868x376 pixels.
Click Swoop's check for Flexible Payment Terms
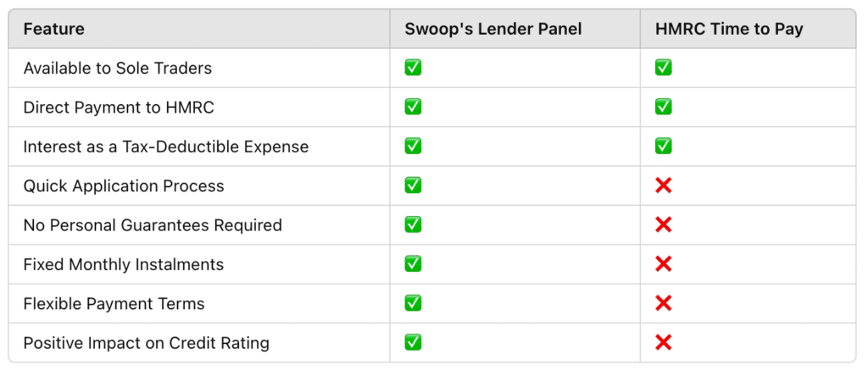click(x=413, y=303)
